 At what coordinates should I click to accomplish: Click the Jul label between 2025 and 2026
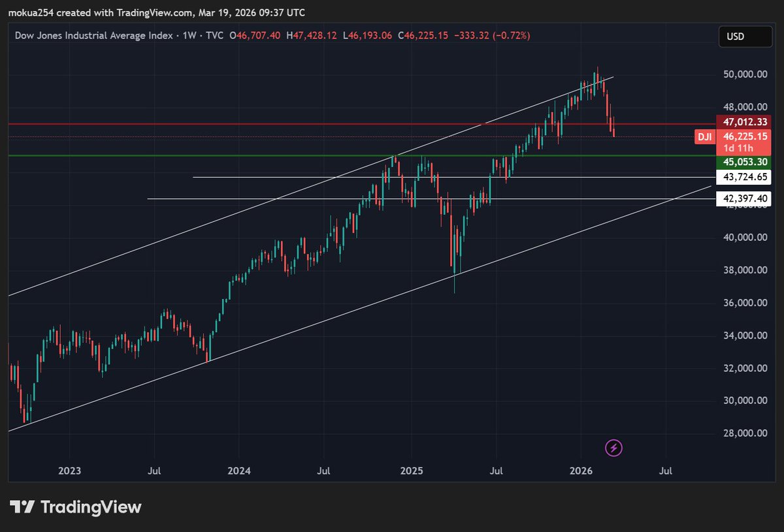(496, 470)
